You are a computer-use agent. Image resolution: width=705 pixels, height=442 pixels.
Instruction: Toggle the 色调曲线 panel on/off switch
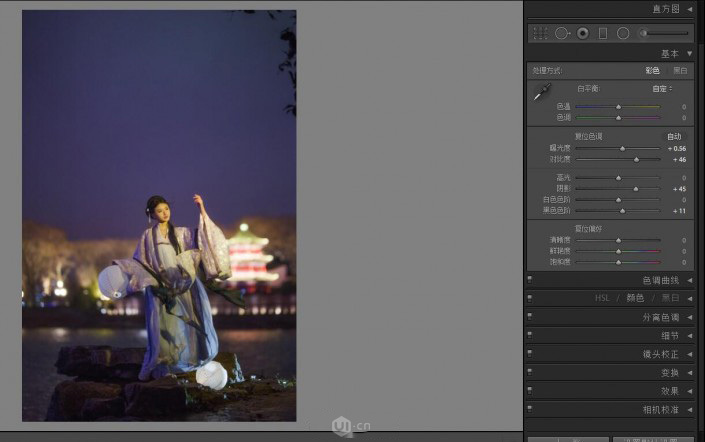[530, 280]
